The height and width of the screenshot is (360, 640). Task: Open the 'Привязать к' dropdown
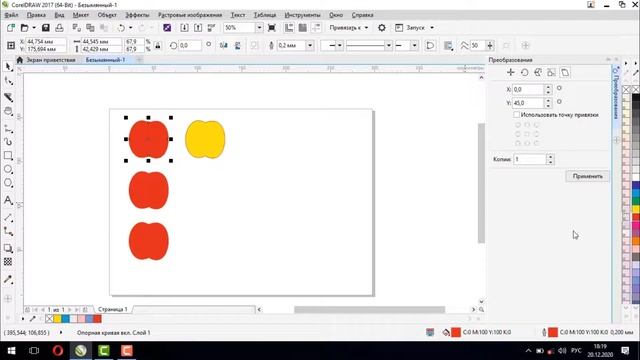(x=349, y=28)
